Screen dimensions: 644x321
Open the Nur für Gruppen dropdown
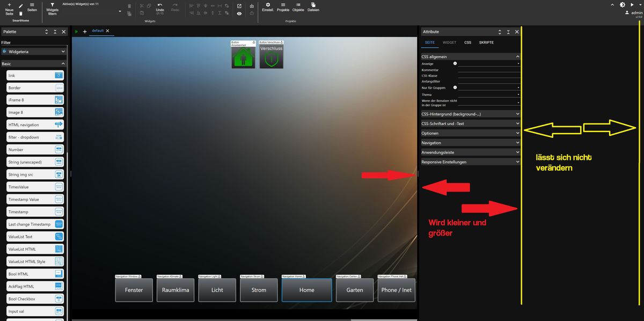coord(489,87)
